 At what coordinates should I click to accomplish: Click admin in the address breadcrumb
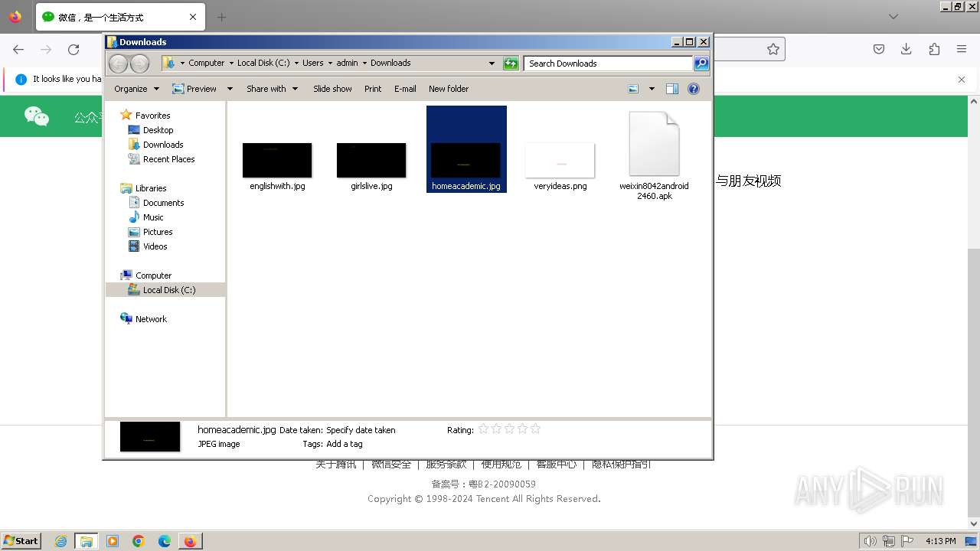(x=347, y=64)
